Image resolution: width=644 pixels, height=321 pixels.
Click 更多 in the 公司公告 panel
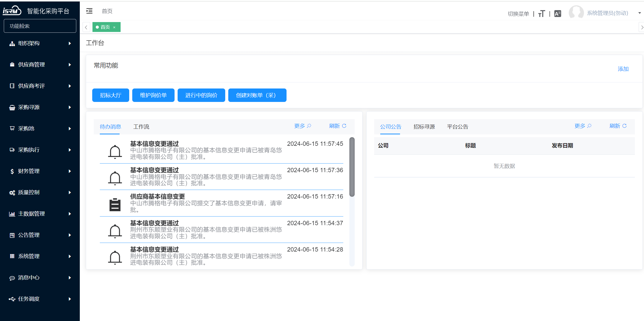583,126
